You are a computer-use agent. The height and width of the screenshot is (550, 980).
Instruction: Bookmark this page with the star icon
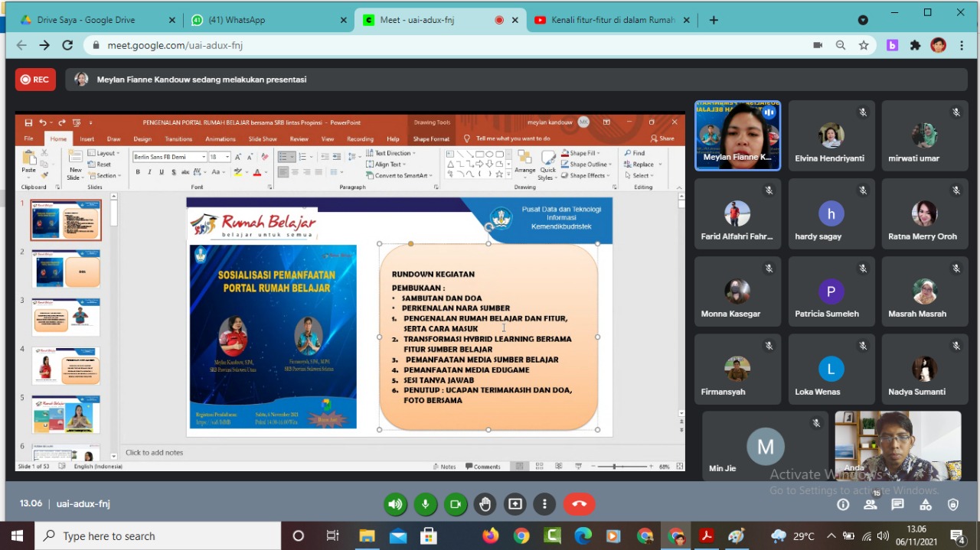coord(864,46)
